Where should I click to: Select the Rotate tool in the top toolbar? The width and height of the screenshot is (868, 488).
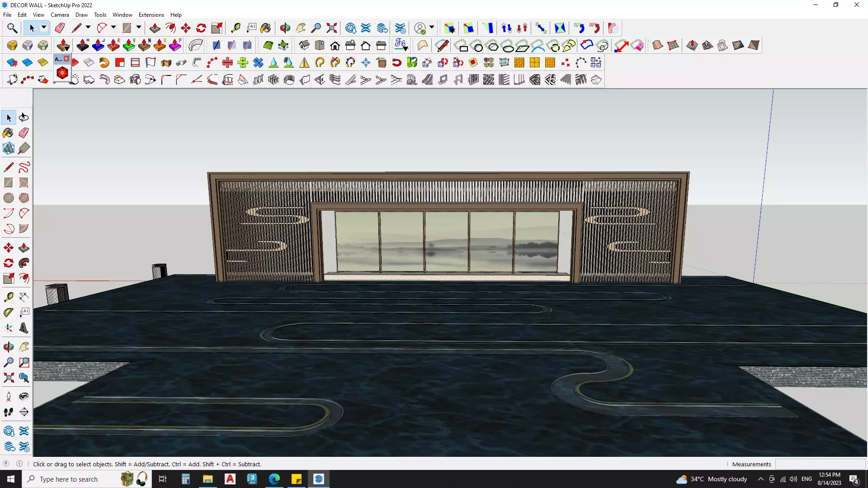[x=201, y=28]
